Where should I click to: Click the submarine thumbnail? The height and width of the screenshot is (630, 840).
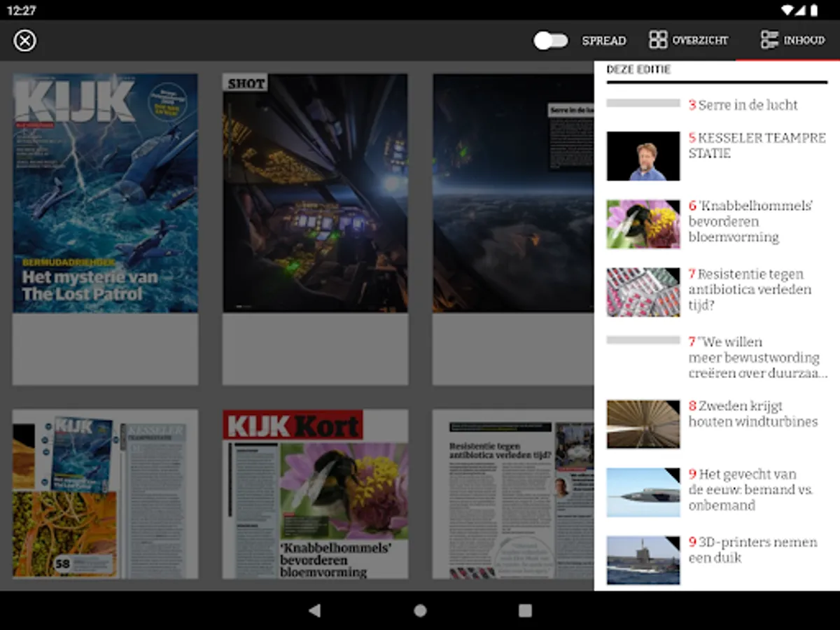pyautogui.click(x=643, y=560)
